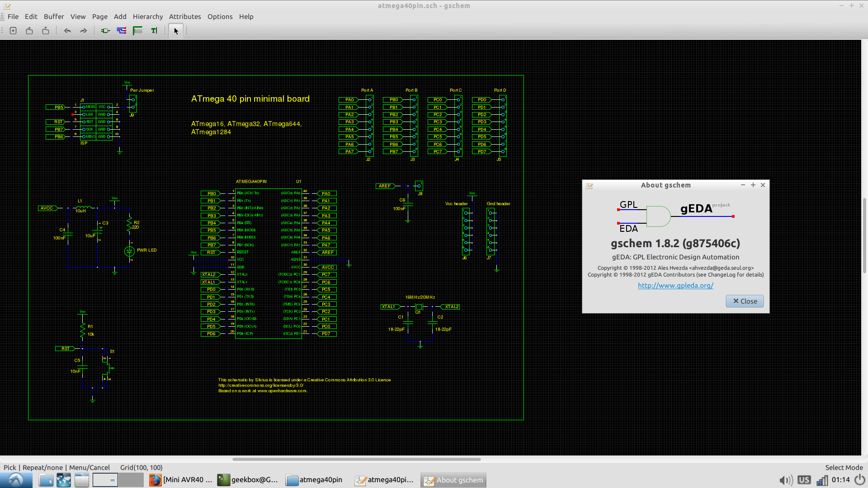Open the gpleda.org link
Image resolution: width=868 pixels, height=488 pixels.
[x=675, y=286]
